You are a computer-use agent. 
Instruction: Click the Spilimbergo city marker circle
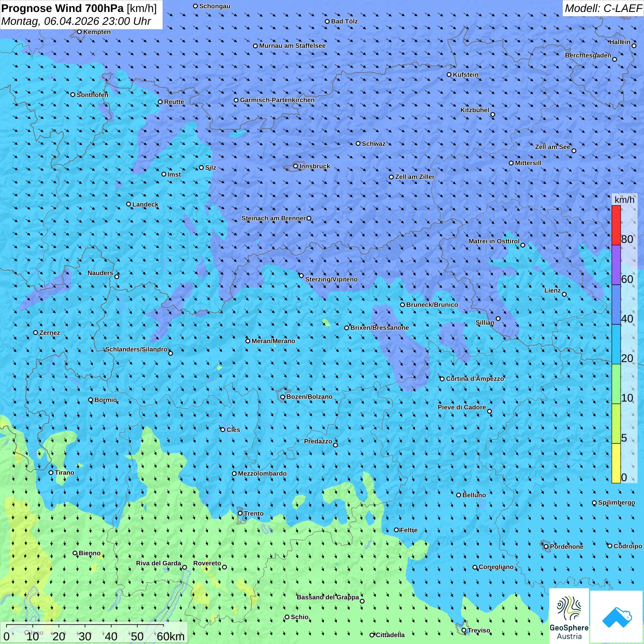pyautogui.click(x=594, y=503)
